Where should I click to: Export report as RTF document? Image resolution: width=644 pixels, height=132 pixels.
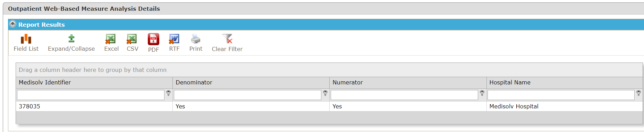click(x=174, y=43)
